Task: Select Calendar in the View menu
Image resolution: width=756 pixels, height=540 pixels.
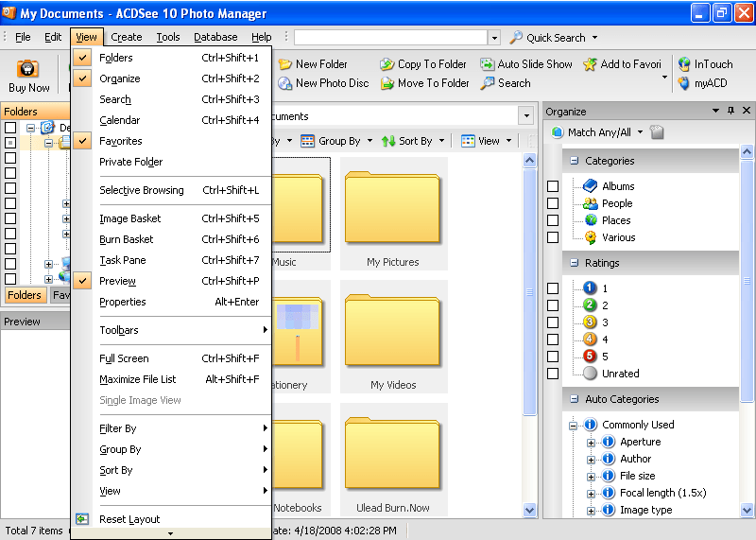Action: click(171, 120)
